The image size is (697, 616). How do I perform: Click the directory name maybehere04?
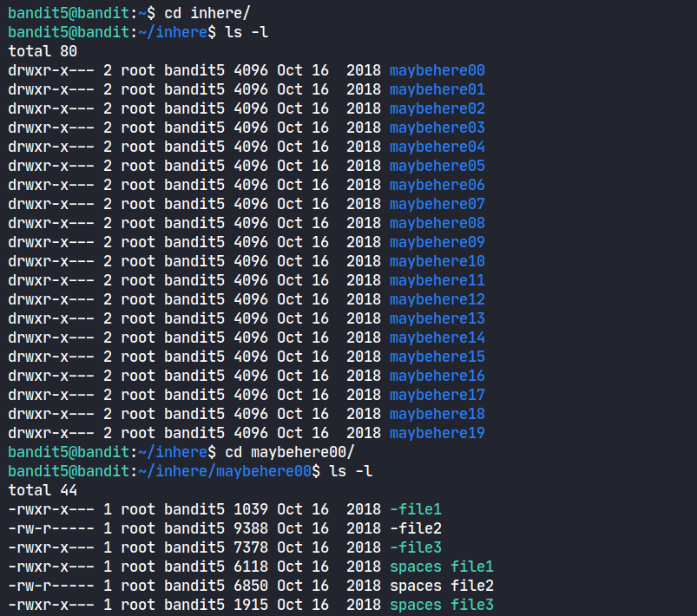[437, 147]
